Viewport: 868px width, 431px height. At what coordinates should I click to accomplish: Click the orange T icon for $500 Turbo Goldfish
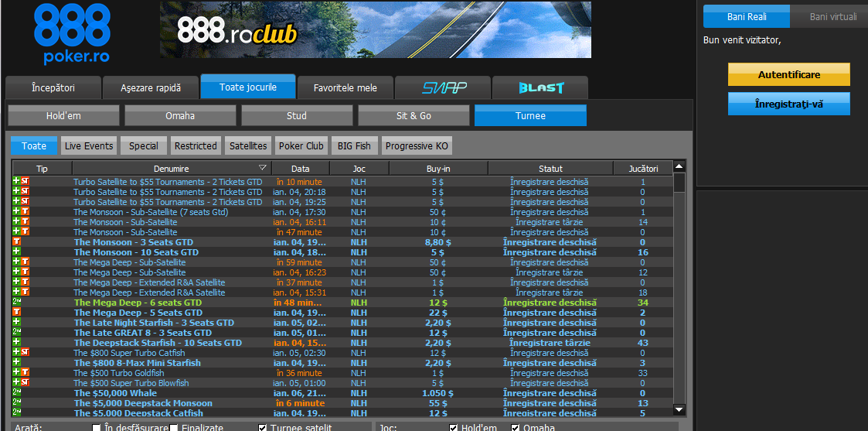(26, 372)
